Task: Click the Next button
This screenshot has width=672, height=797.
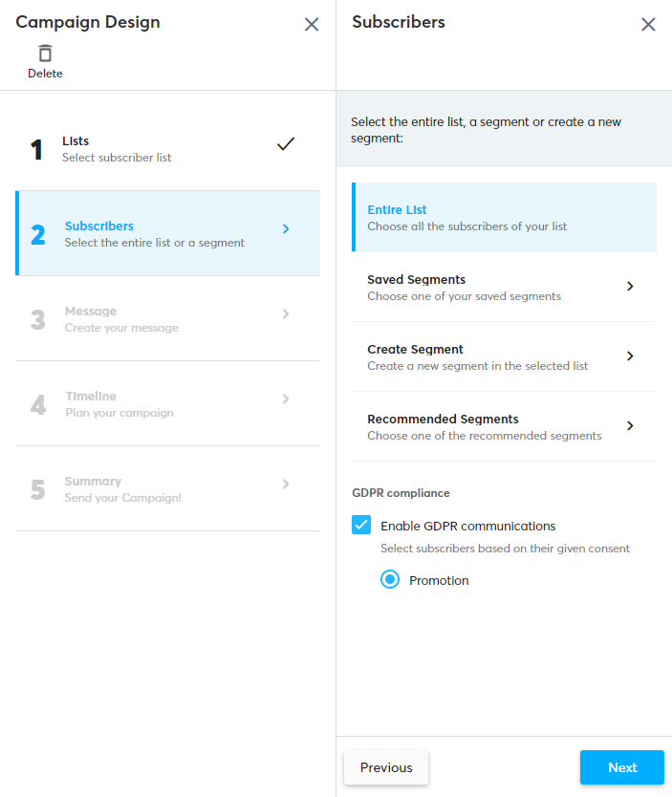Action: point(621,767)
